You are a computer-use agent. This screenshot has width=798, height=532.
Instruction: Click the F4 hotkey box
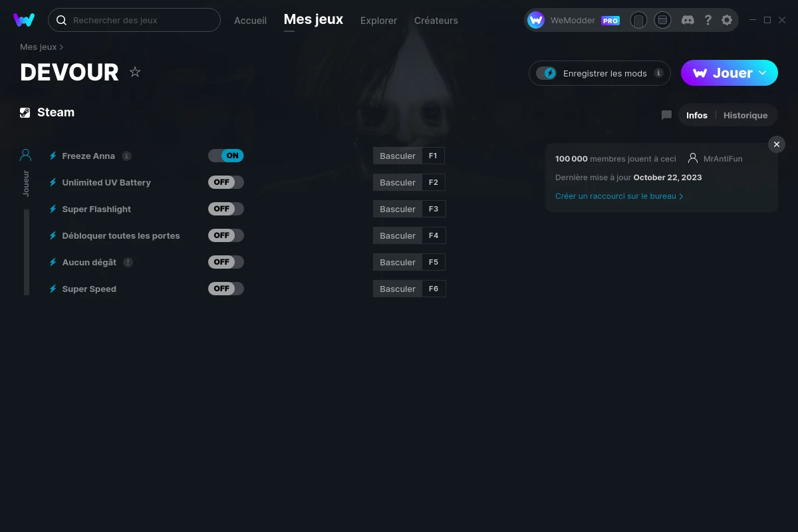[434, 235]
